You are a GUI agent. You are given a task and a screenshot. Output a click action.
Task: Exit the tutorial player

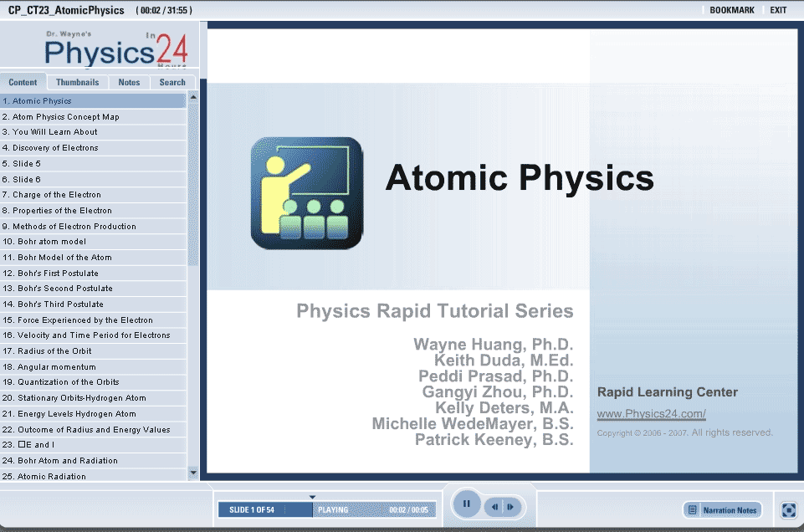pyautogui.click(x=778, y=10)
